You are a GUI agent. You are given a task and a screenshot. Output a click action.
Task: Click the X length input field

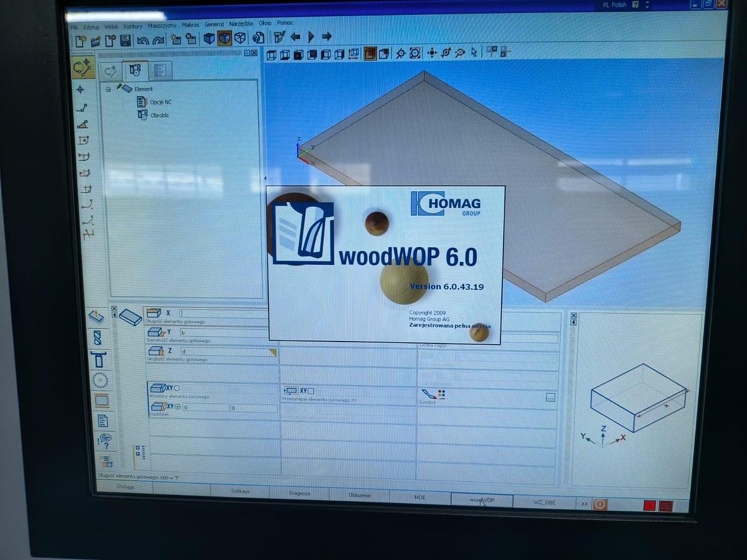pyautogui.click(x=223, y=313)
